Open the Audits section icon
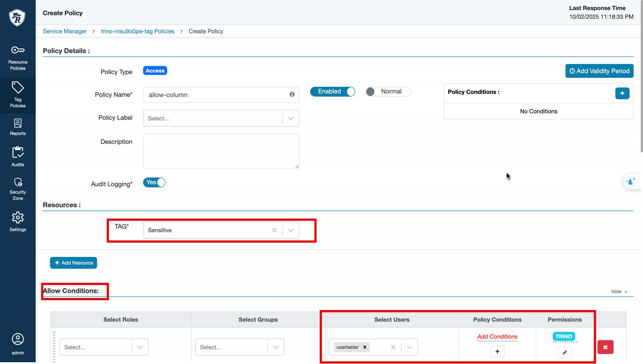Screen dimensions: 643x364 (18, 152)
